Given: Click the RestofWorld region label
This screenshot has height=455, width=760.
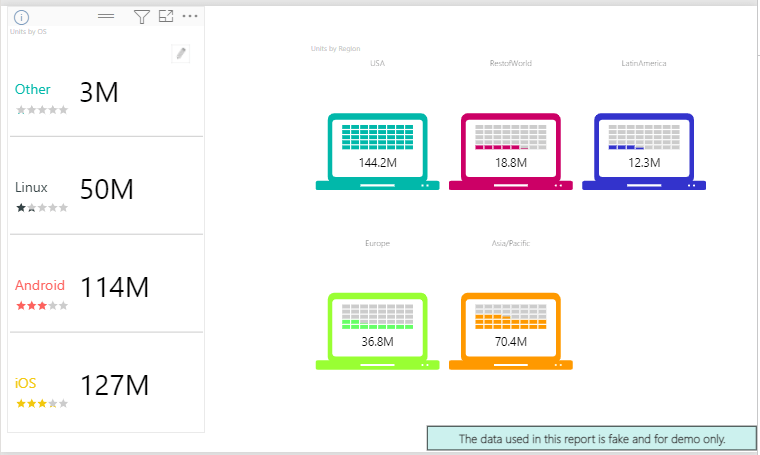Looking at the screenshot, I should pyautogui.click(x=511, y=63).
